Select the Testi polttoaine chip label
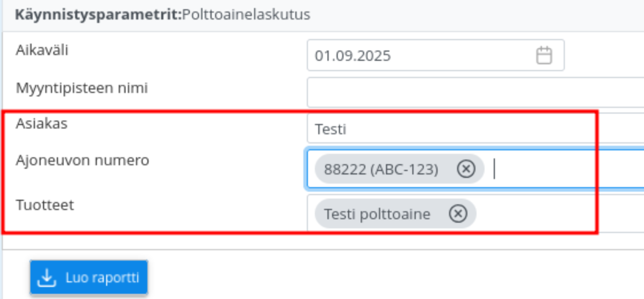Screen dimensions: 644x299 377,214
